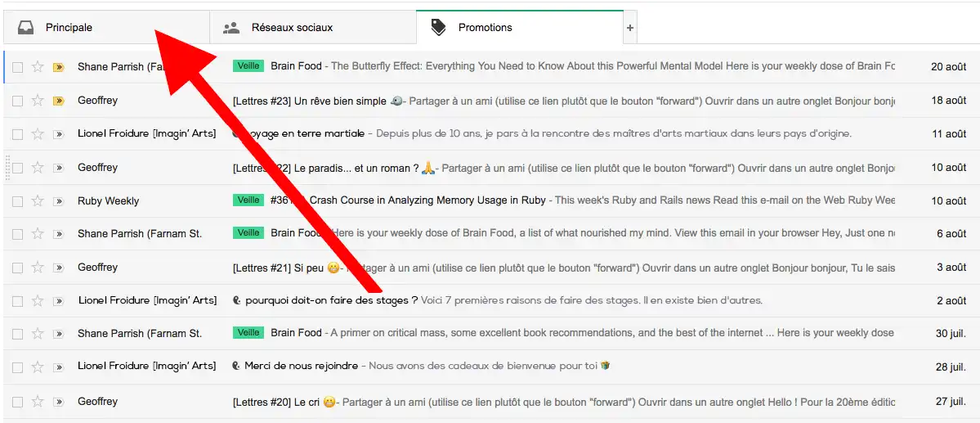Select the Lettres #22 email checkbox
980x423 pixels.
pos(17,168)
